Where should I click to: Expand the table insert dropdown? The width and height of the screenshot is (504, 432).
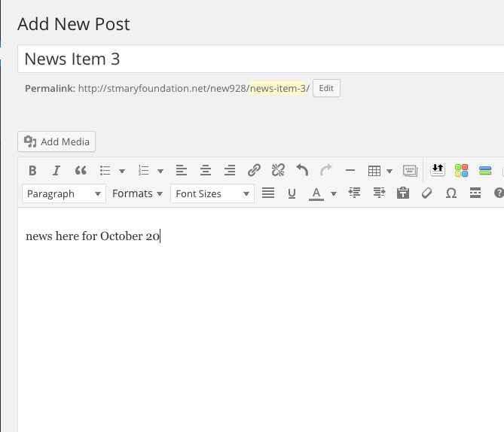tap(389, 171)
